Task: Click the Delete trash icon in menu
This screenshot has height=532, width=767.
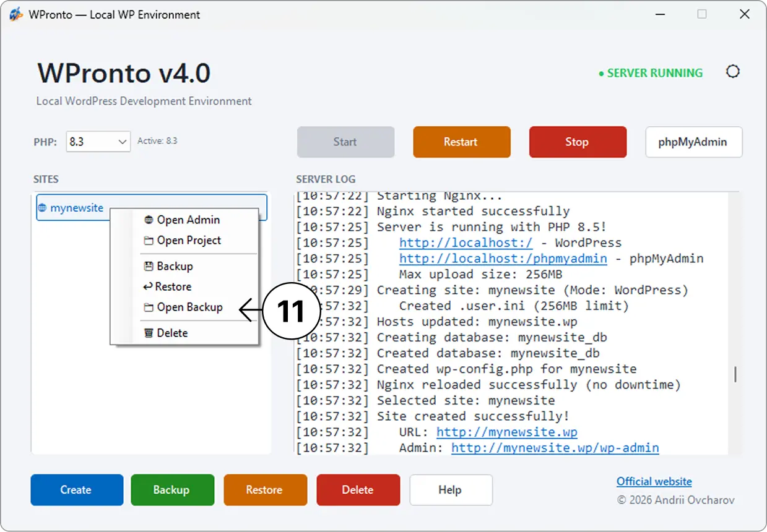Action: (x=149, y=333)
